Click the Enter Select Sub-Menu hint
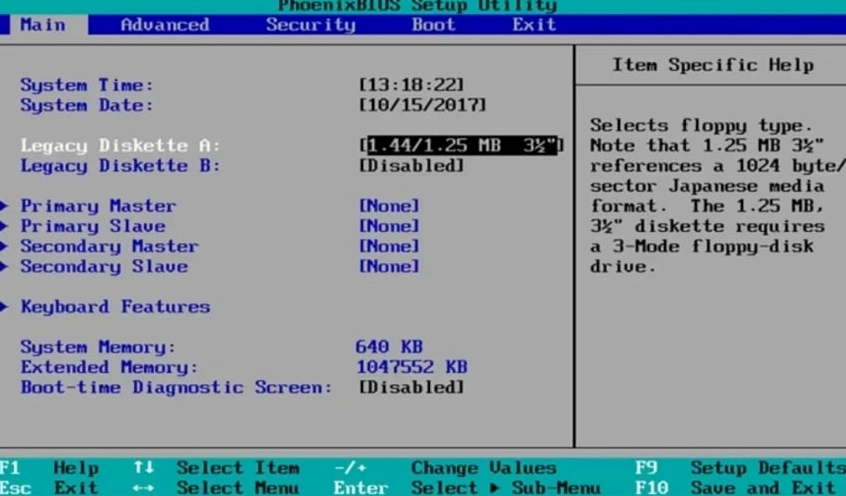Screen dimensions: 846x496 tap(467, 488)
